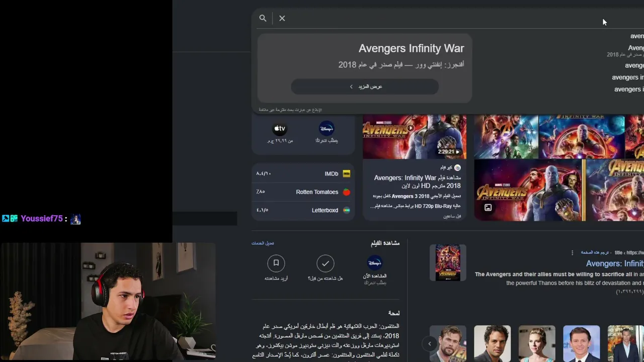Clear the search box with the X

[282, 18]
